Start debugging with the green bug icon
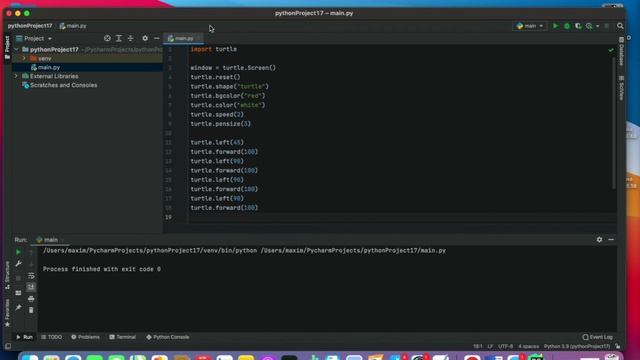Image resolution: width=640 pixels, height=360 pixels. (567, 26)
